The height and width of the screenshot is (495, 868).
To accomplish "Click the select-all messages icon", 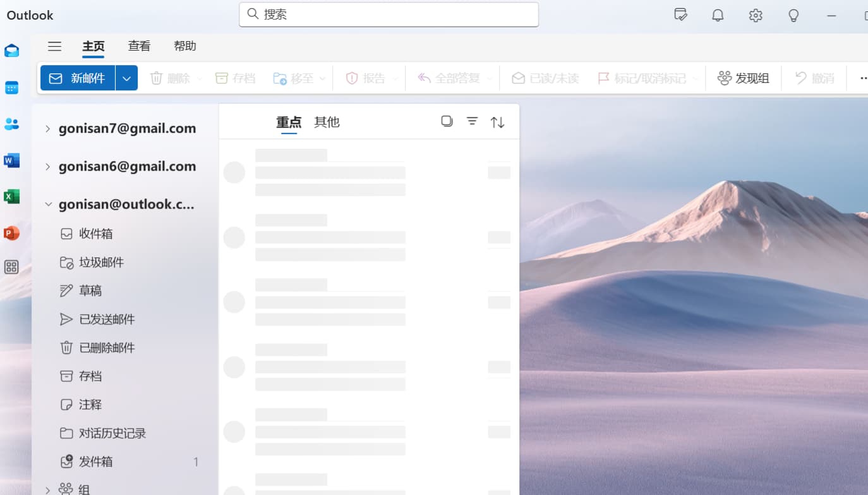I will pos(447,121).
